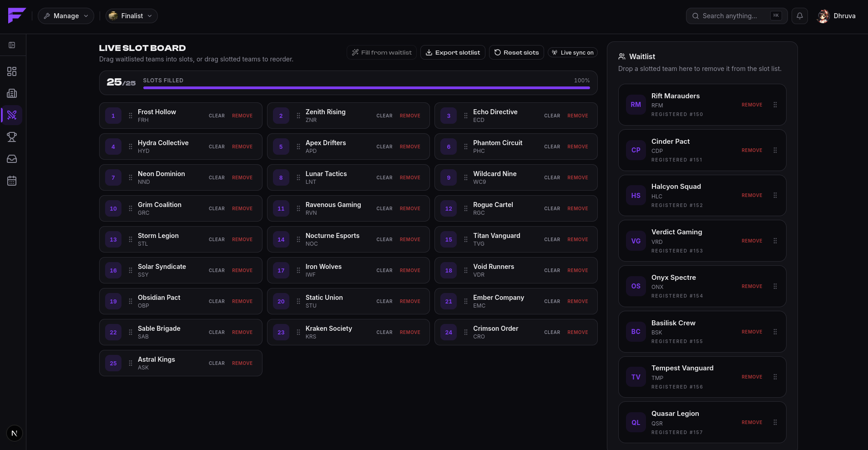This screenshot has height=450, width=868.
Task: Grab the Quasar Legion waitlist drag handle
Action: 775,422
